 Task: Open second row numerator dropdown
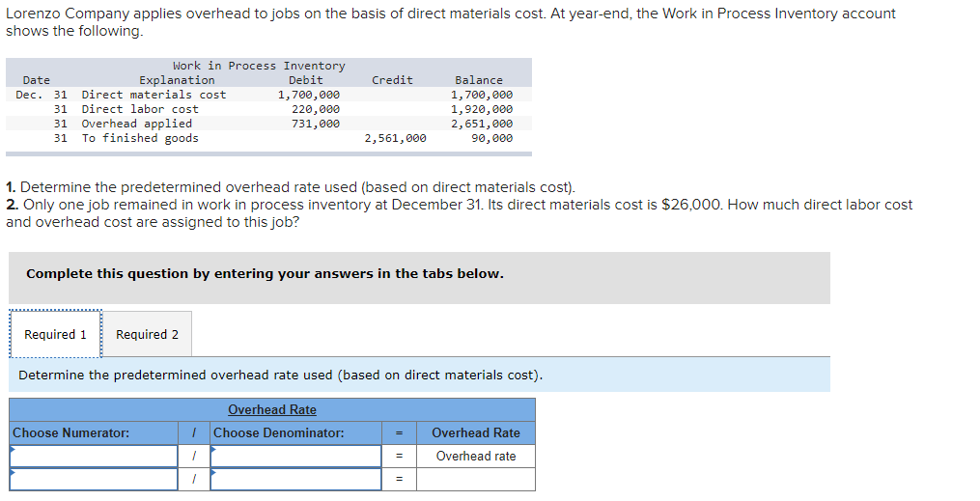click(x=94, y=479)
